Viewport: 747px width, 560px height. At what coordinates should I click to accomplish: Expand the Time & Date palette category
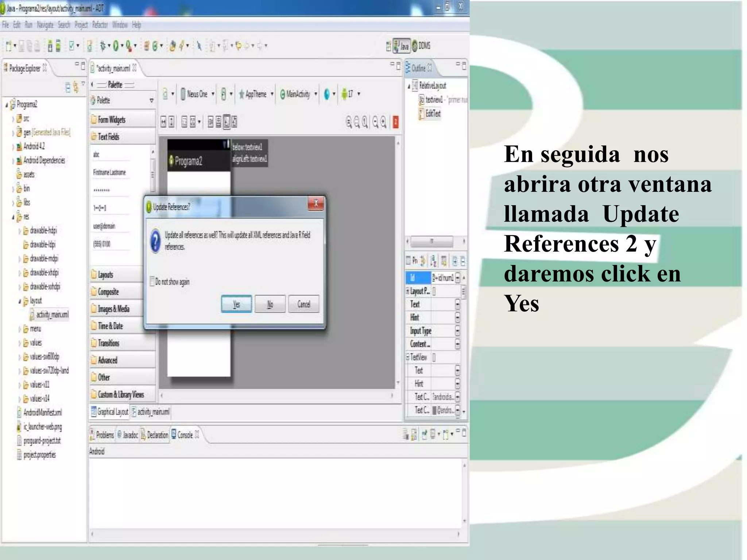pyautogui.click(x=117, y=326)
